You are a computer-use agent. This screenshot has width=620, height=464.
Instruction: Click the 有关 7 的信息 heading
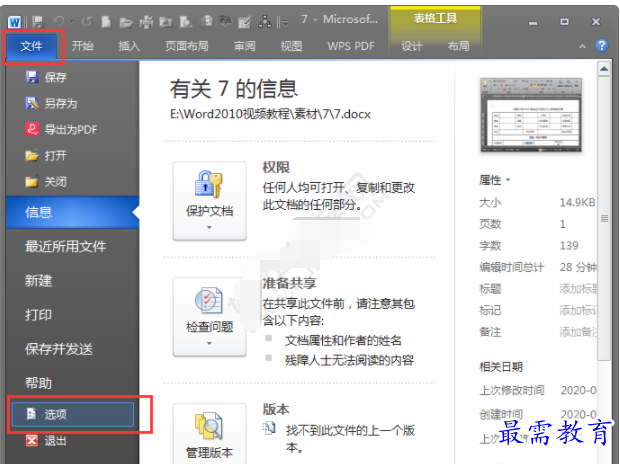(233, 89)
